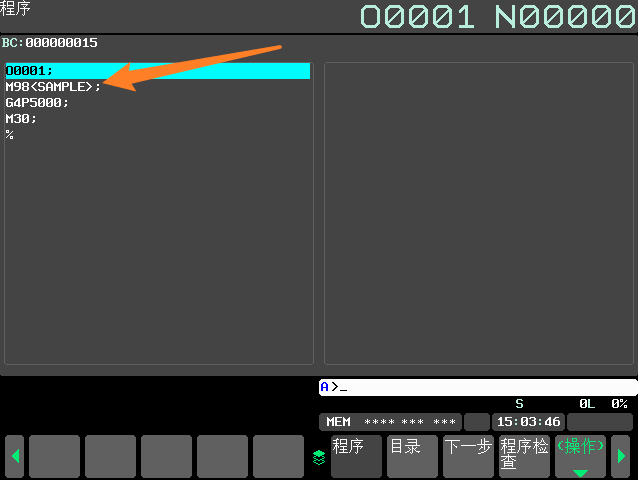Image resolution: width=638 pixels, height=480 pixels.
Task: Click the 15:03:46 clock display
Action: (528, 422)
